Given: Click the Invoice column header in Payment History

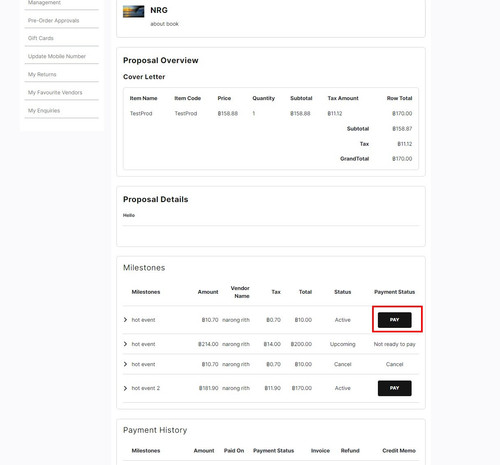Looking at the screenshot, I should point(320,451).
